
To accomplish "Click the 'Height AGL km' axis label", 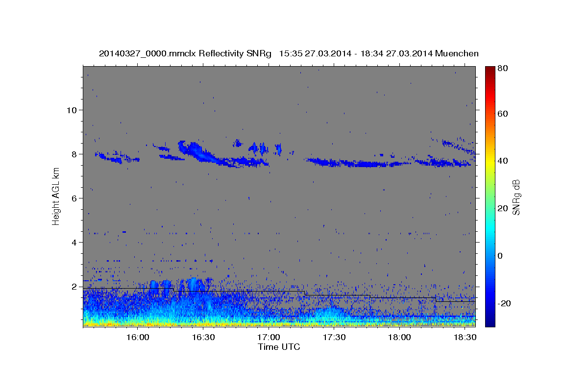I will 56,196.
